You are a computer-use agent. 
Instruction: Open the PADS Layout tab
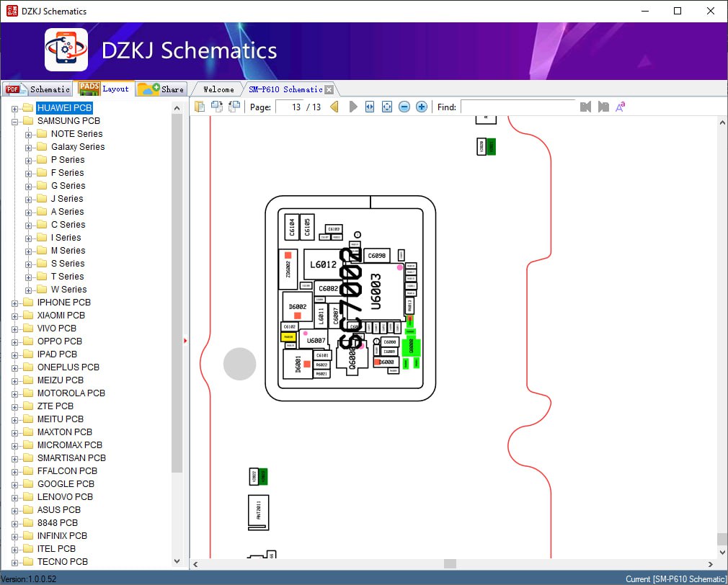pyautogui.click(x=104, y=89)
